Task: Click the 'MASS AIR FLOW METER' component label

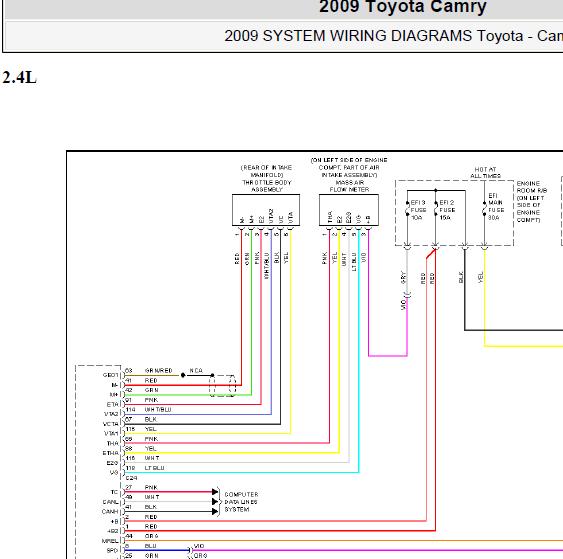Action: [x=349, y=186]
